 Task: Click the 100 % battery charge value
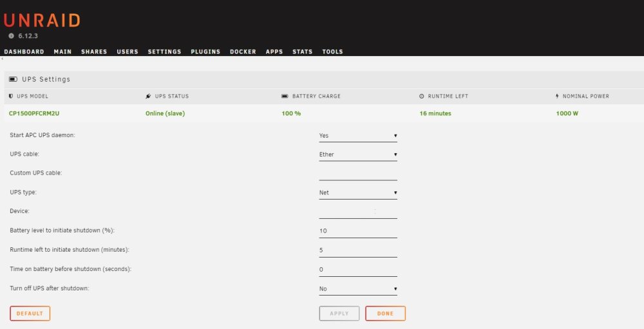(x=291, y=113)
